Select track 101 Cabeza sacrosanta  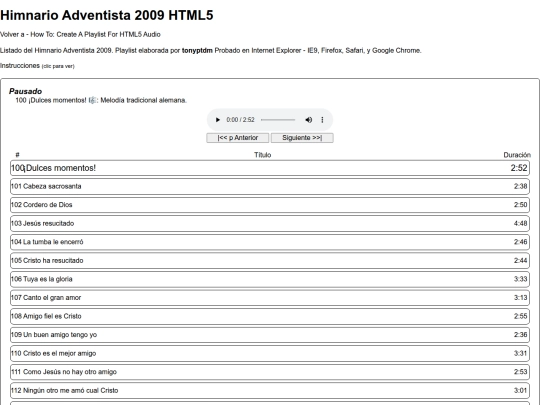click(x=270, y=186)
